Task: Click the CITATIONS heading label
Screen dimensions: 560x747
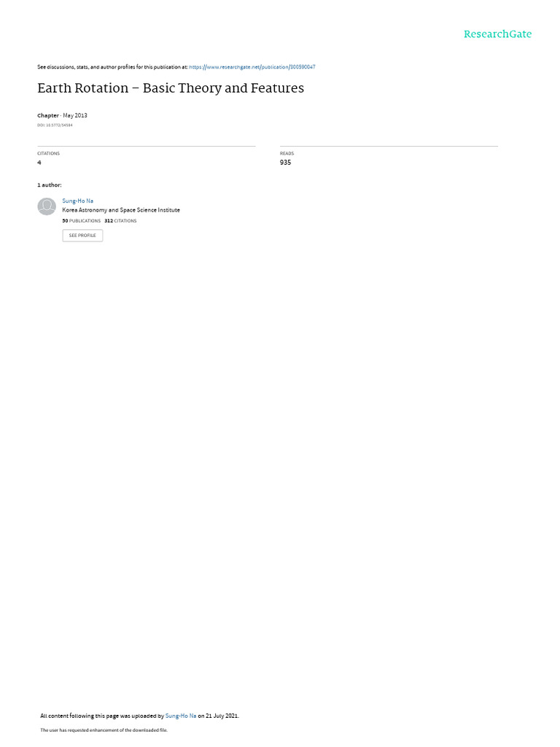Action: [x=49, y=153]
